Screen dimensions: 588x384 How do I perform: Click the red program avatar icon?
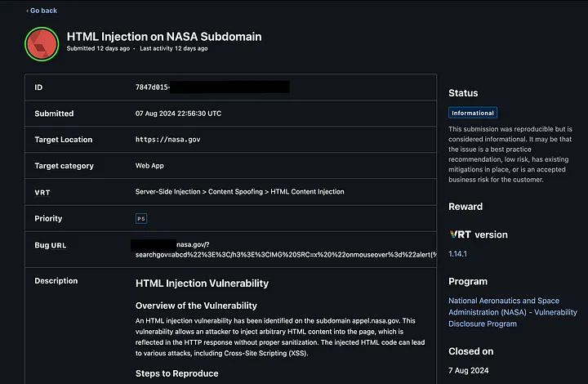pos(42,43)
